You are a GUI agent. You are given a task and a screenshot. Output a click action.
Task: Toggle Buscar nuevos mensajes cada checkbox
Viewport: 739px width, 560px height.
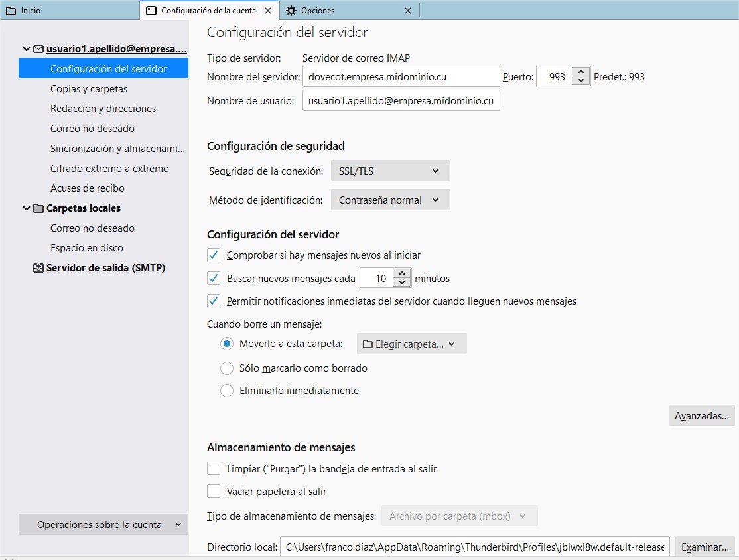click(x=214, y=278)
